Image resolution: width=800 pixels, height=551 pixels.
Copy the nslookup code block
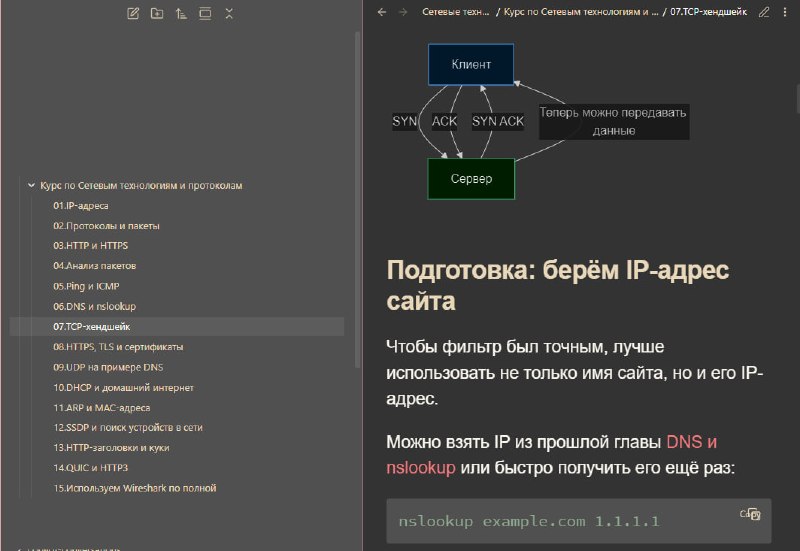point(751,514)
